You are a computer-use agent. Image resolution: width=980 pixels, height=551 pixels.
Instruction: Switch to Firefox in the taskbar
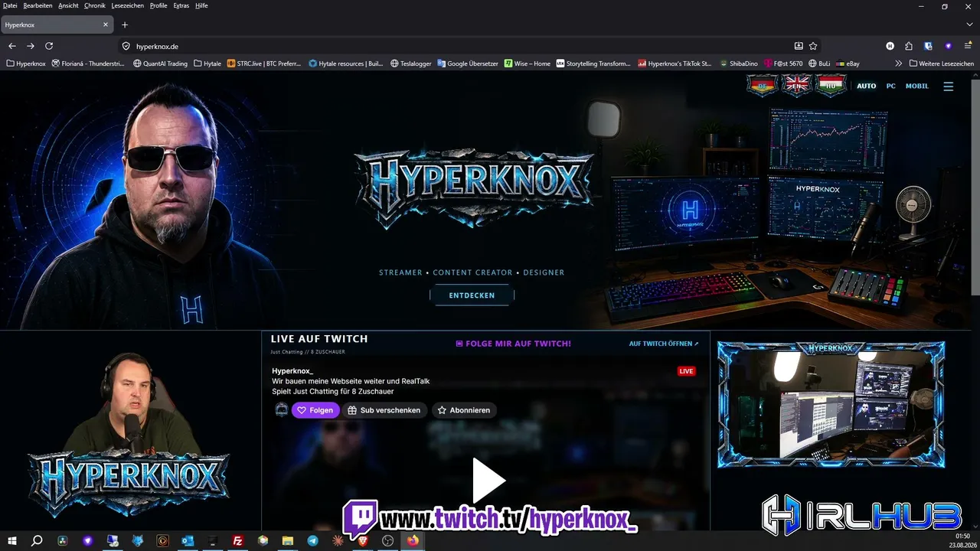coord(413,541)
